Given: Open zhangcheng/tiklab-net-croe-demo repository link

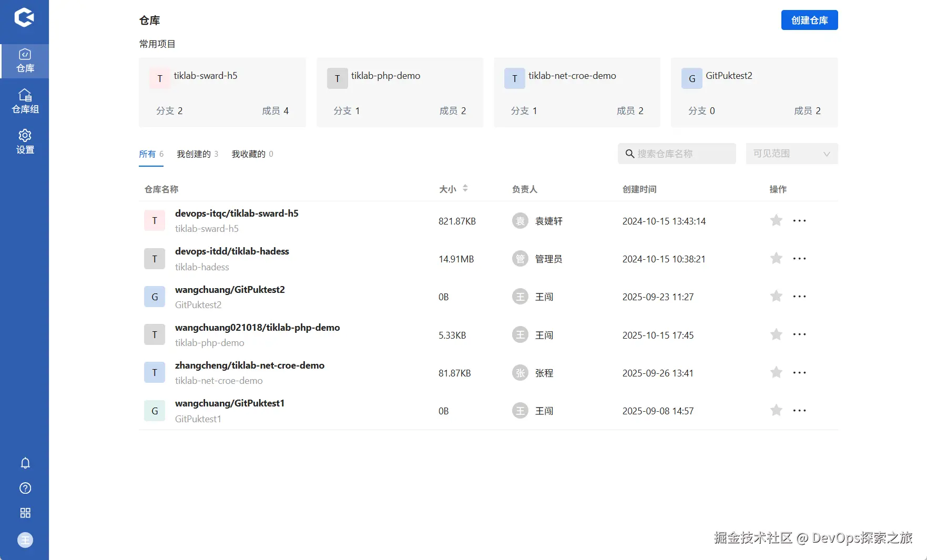Looking at the screenshot, I should click(250, 365).
